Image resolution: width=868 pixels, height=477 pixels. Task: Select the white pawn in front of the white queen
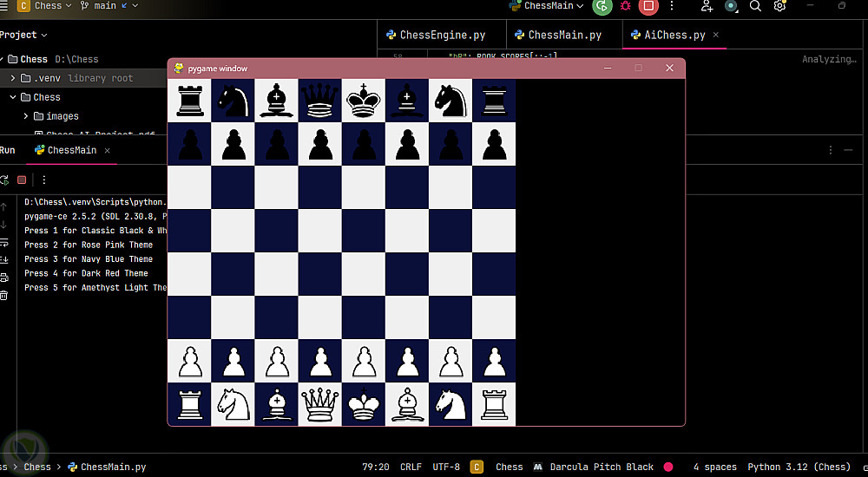coord(319,361)
